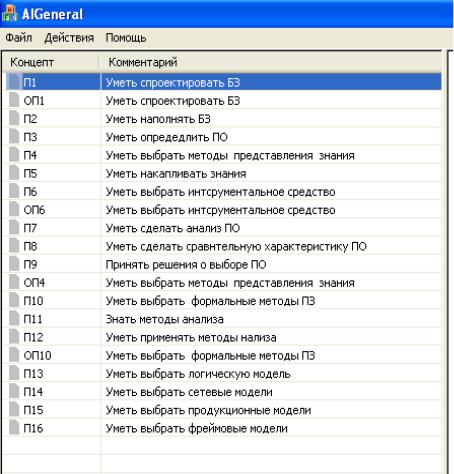
Task: Open the Помощь menu
Action: pyautogui.click(x=126, y=38)
